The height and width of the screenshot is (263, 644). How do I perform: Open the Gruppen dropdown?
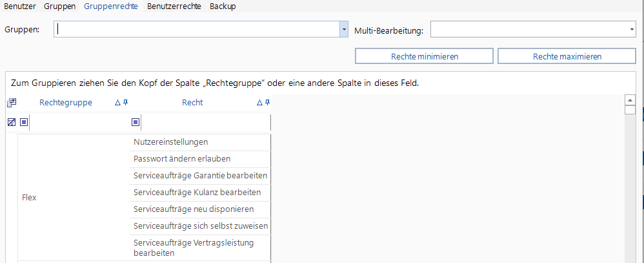(343, 30)
